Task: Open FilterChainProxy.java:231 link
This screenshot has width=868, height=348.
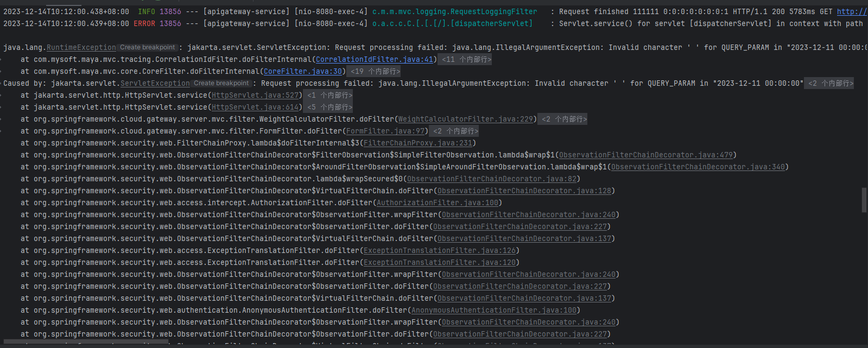Action: click(x=418, y=143)
